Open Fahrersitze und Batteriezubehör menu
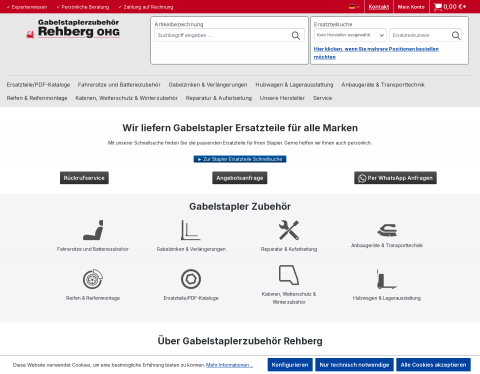Image resolution: width=480 pixels, height=374 pixels. 119,85
